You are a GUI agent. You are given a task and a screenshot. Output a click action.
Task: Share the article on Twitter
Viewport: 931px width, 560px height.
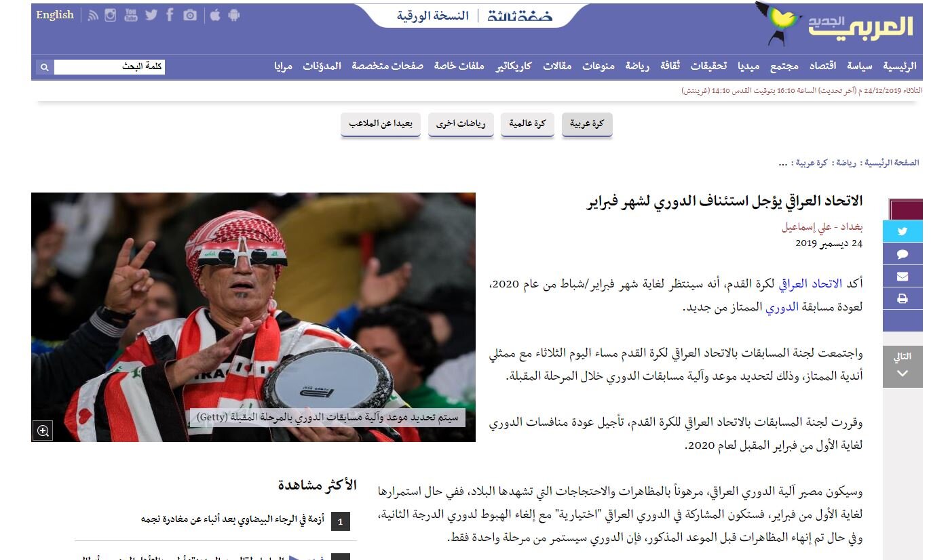902,231
